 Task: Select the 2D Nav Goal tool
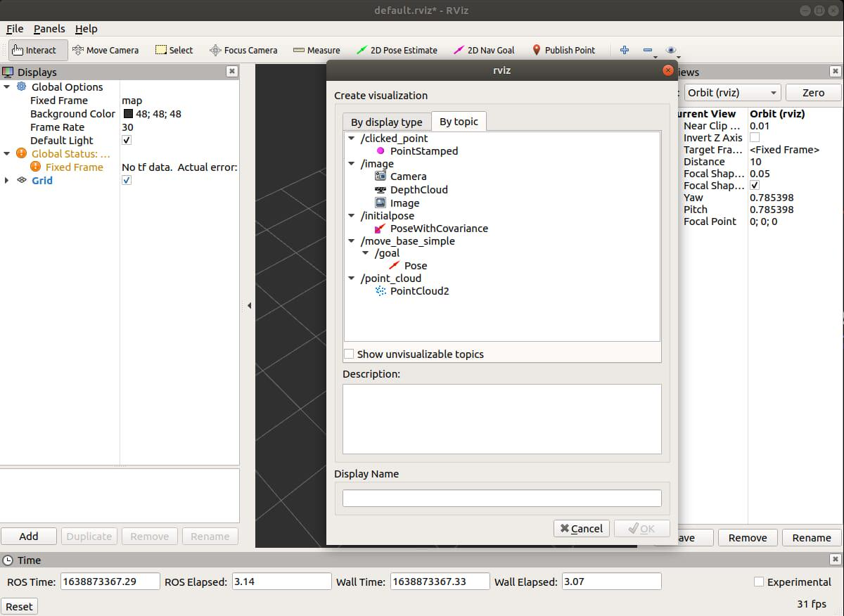[484, 50]
